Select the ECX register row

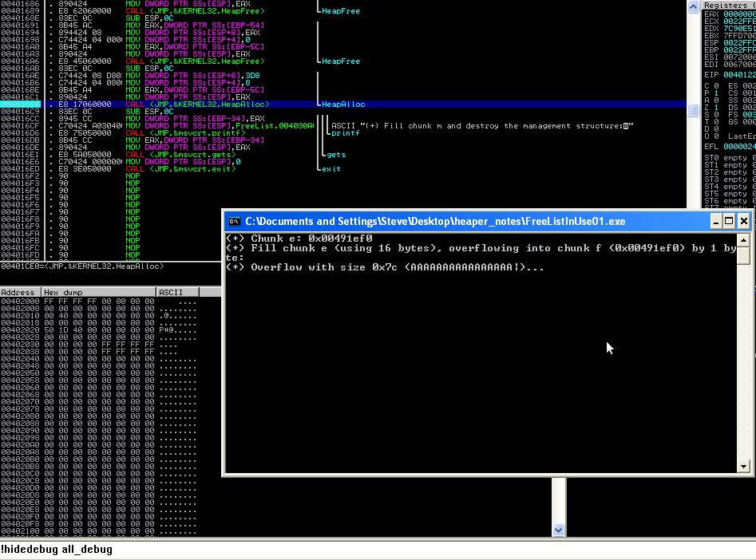[x=730, y=22]
